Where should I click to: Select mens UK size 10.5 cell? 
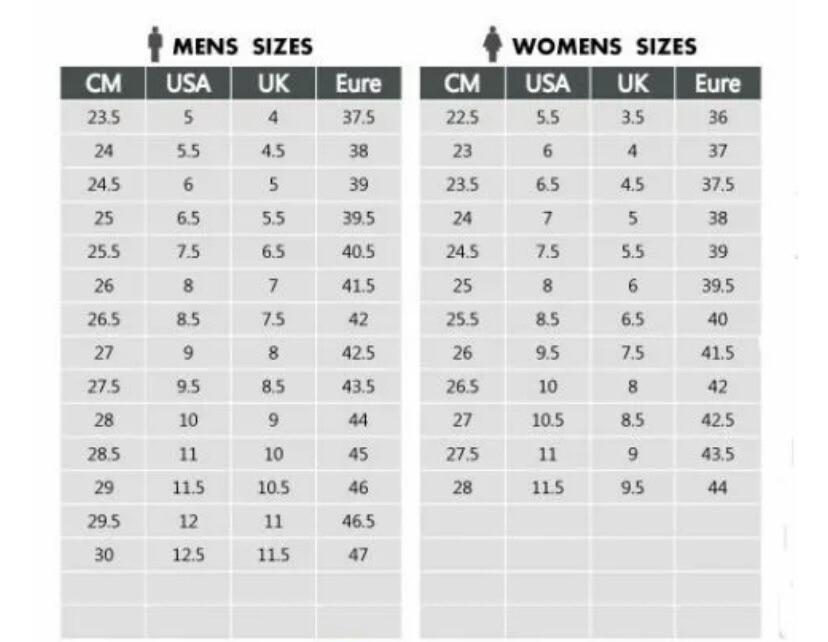point(273,488)
